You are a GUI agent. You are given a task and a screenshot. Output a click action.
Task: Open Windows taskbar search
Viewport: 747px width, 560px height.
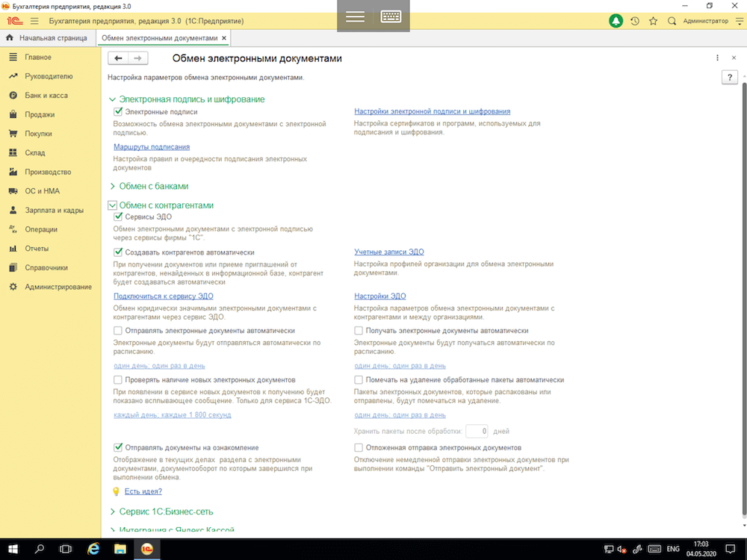pos(40,549)
